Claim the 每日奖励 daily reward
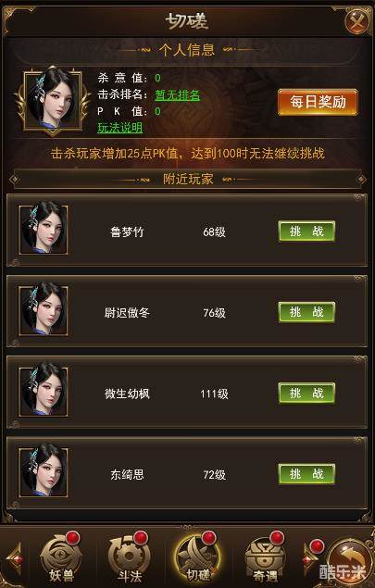This screenshot has width=375, height=588. point(318,102)
